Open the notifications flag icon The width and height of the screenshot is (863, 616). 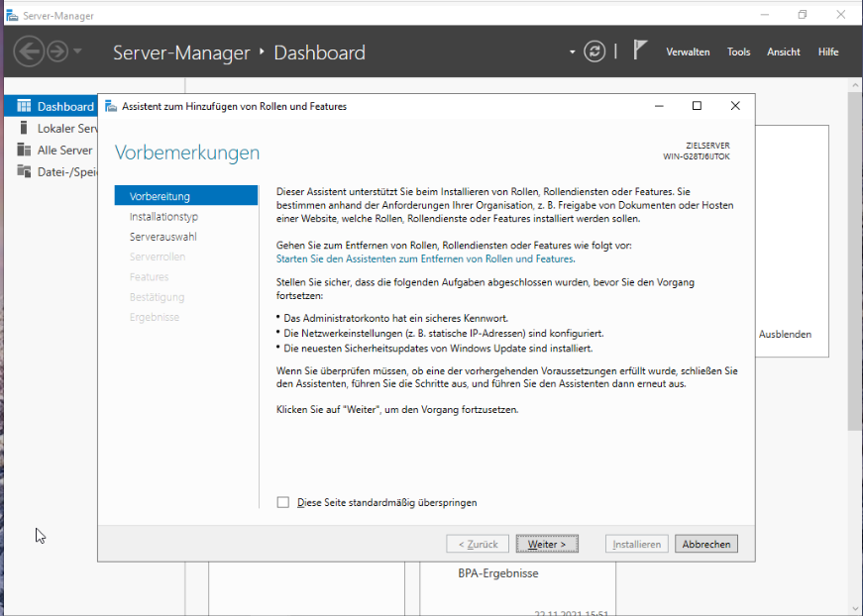tap(640, 51)
